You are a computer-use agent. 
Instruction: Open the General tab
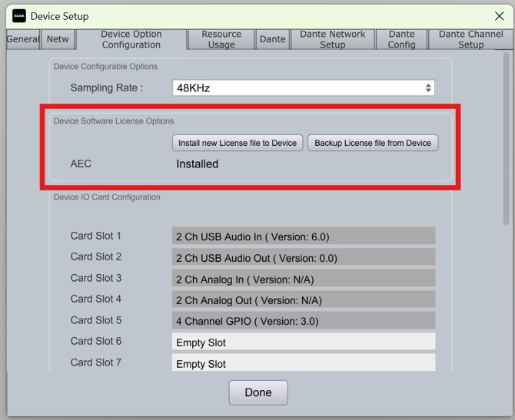click(23, 39)
